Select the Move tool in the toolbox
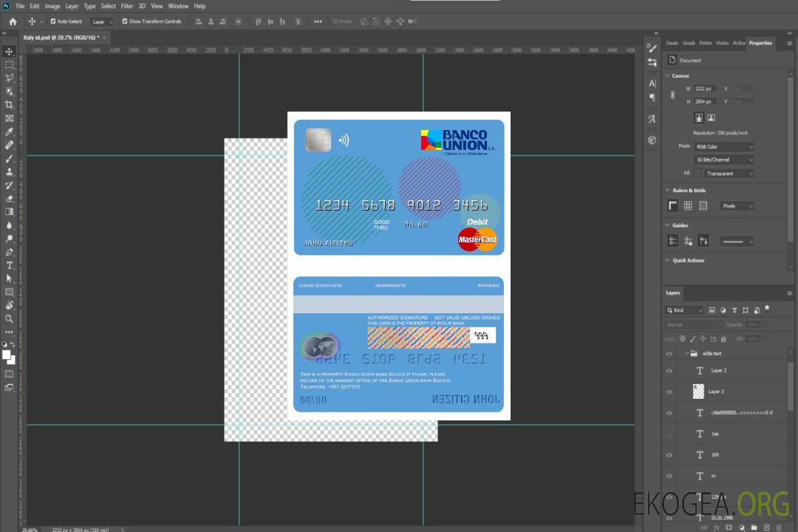 pyautogui.click(x=9, y=52)
